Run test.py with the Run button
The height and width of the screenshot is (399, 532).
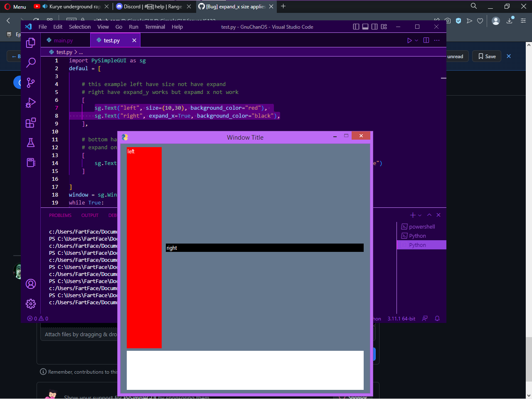(x=409, y=40)
